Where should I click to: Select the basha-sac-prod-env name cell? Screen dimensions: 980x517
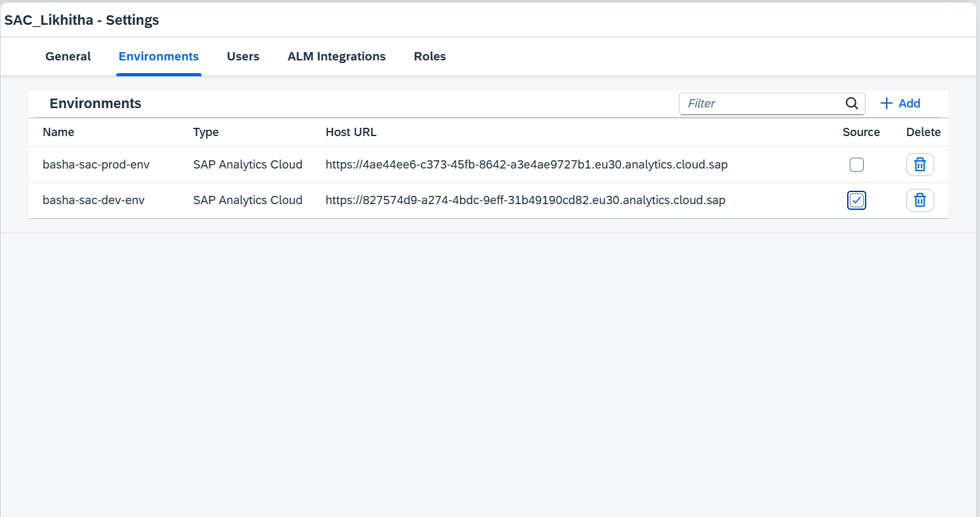tap(96, 165)
